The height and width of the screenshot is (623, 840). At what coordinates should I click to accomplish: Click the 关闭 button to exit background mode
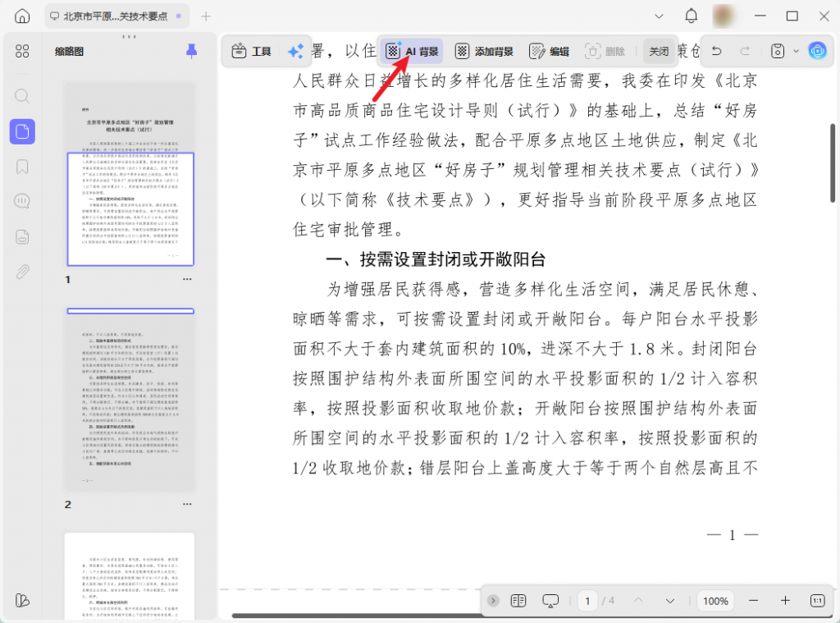point(659,50)
